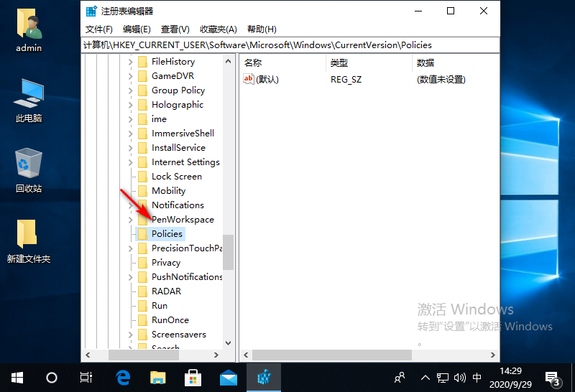
Task: Click the 名称 column header
Action: tap(282, 63)
